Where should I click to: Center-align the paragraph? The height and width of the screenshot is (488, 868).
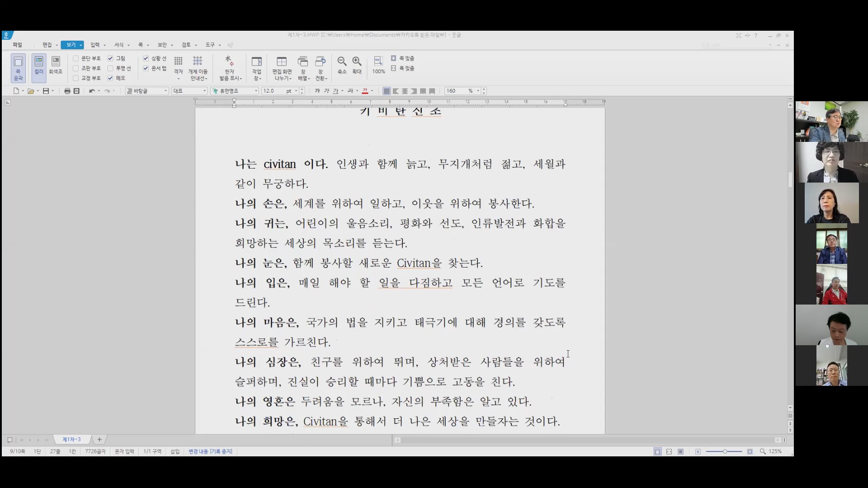(405, 91)
